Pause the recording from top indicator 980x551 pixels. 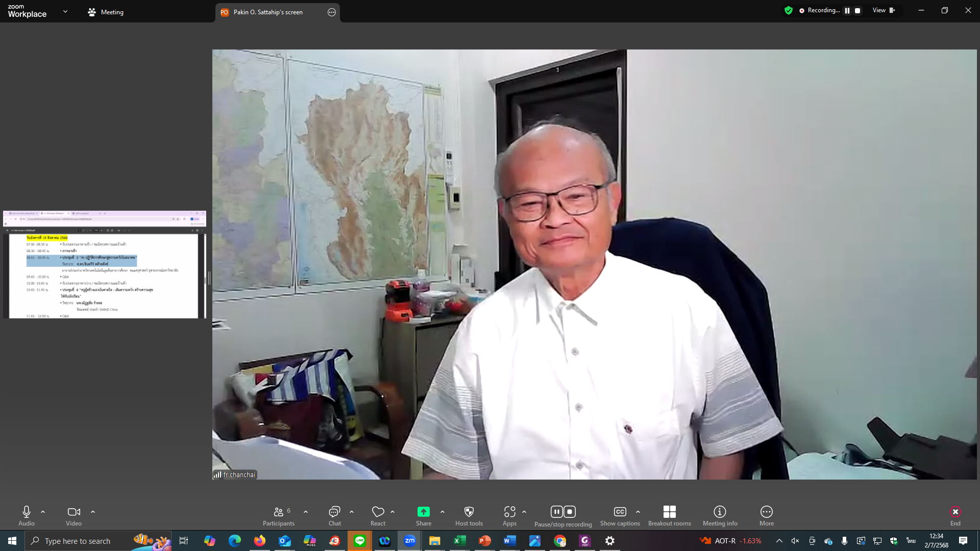coord(847,11)
